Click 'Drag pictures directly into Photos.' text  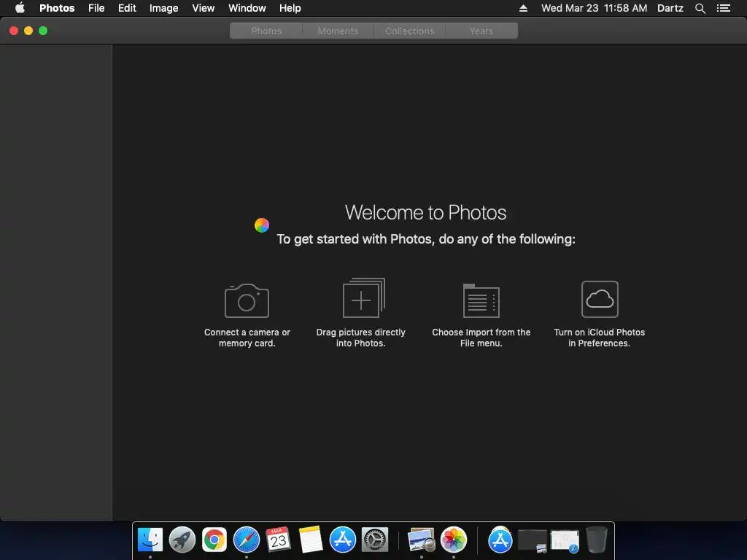pos(360,338)
